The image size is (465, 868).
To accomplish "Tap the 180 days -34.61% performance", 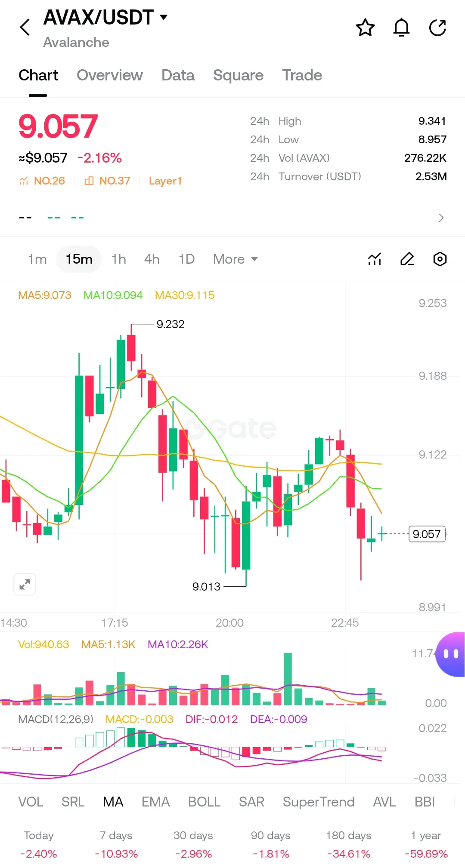I will (x=349, y=844).
